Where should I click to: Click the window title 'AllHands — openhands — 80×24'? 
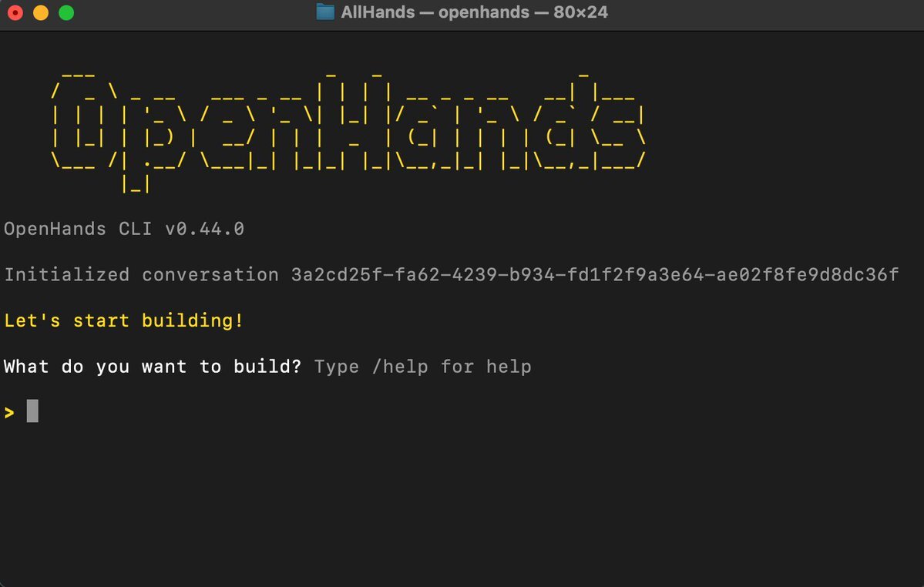coord(475,12)
